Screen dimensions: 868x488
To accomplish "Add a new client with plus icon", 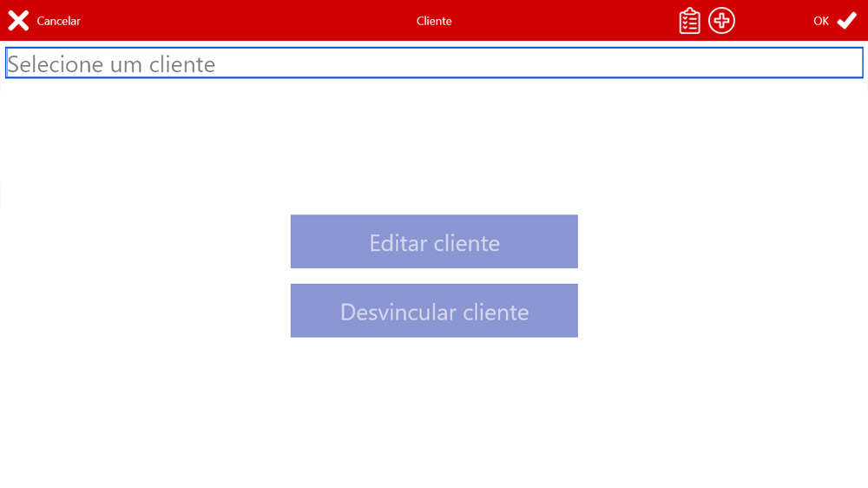I will pyautogui.click(x=721, y=21).
